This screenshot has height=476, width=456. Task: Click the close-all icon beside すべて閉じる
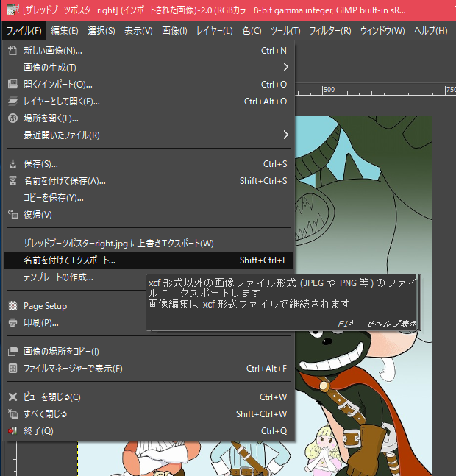point(13,413)
